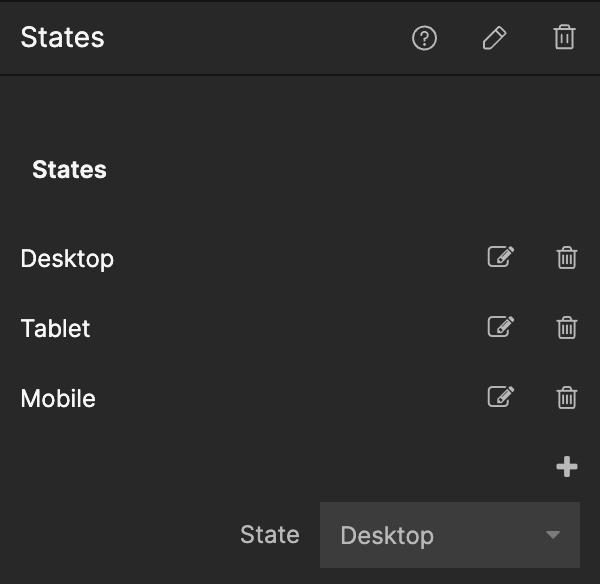Click the trash icon in panel header
Viewport: 600px width, 584px height.
tap(564, 38)
